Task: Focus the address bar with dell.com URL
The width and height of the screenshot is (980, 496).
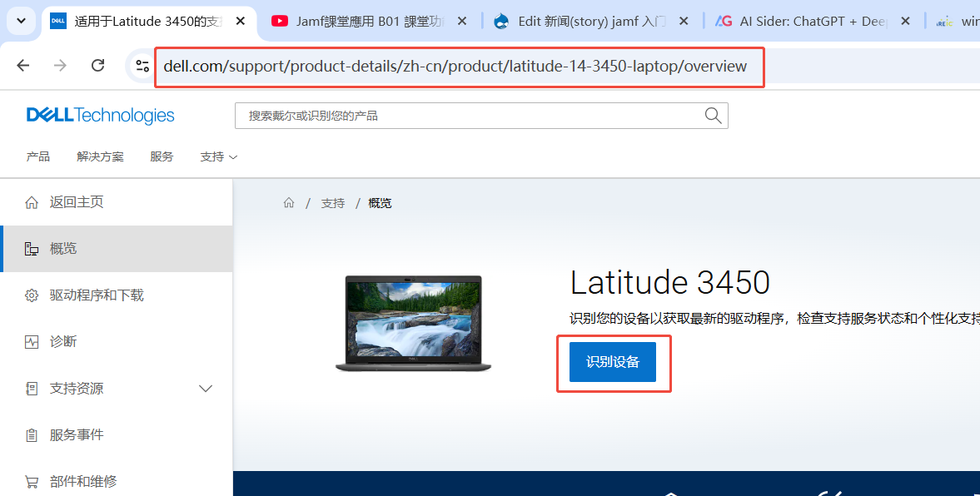Action: click(455, 67)
